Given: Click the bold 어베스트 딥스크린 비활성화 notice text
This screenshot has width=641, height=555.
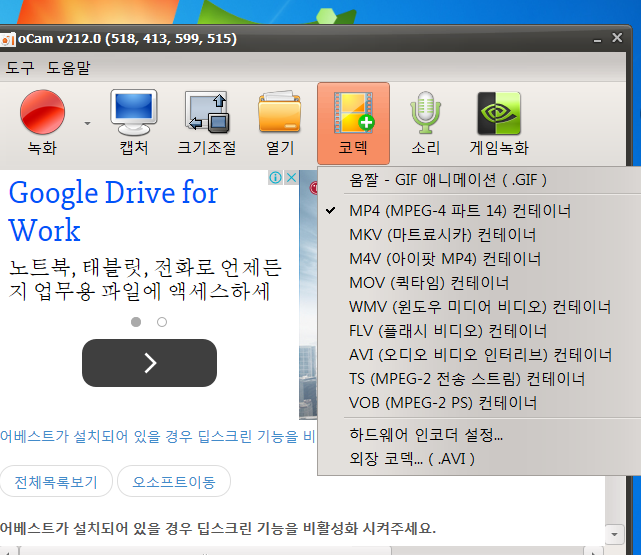Looking at the screenshot, I should point(218,528).
